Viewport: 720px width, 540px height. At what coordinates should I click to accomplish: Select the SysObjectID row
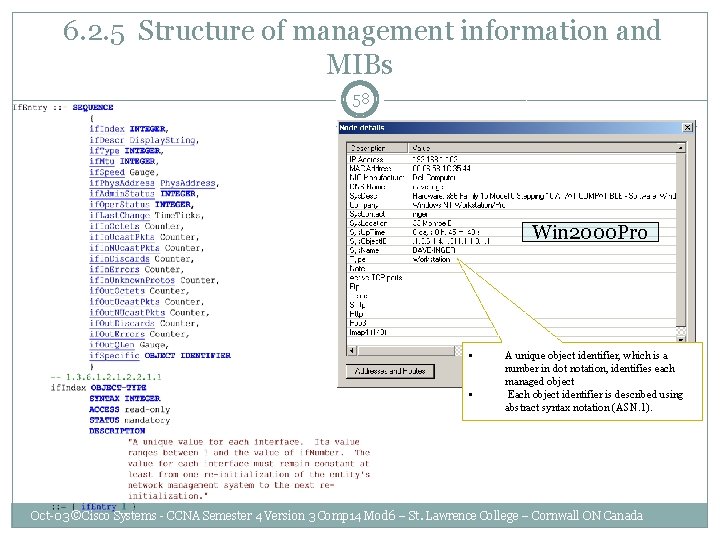pos(512,241)
